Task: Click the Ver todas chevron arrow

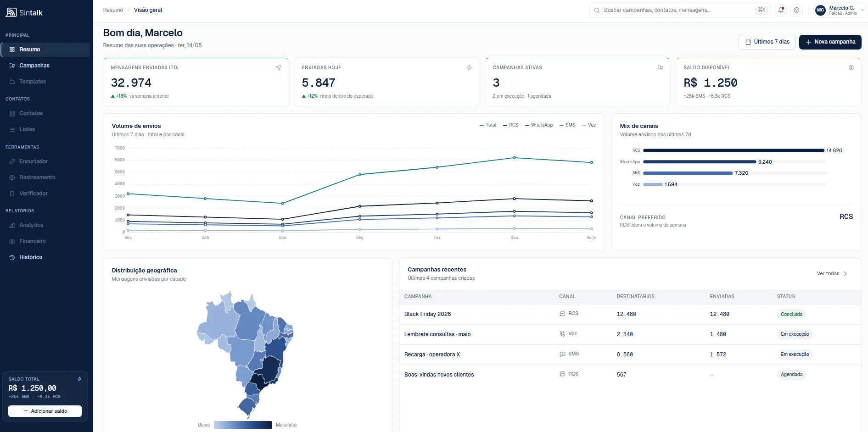Action: [x=845, y=274]
